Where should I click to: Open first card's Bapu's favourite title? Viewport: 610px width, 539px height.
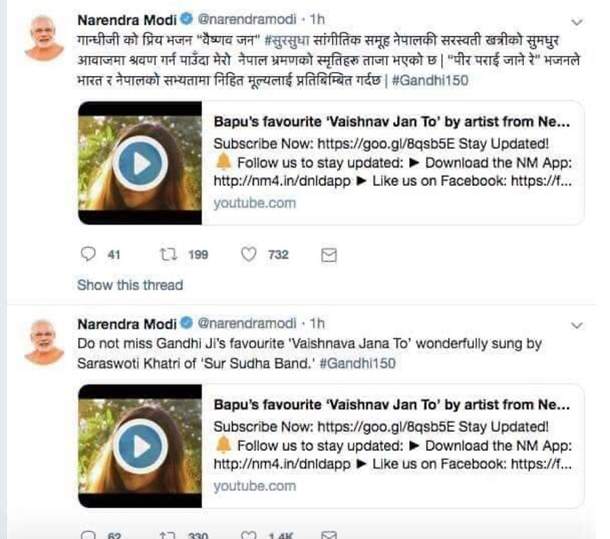(392, 122)
